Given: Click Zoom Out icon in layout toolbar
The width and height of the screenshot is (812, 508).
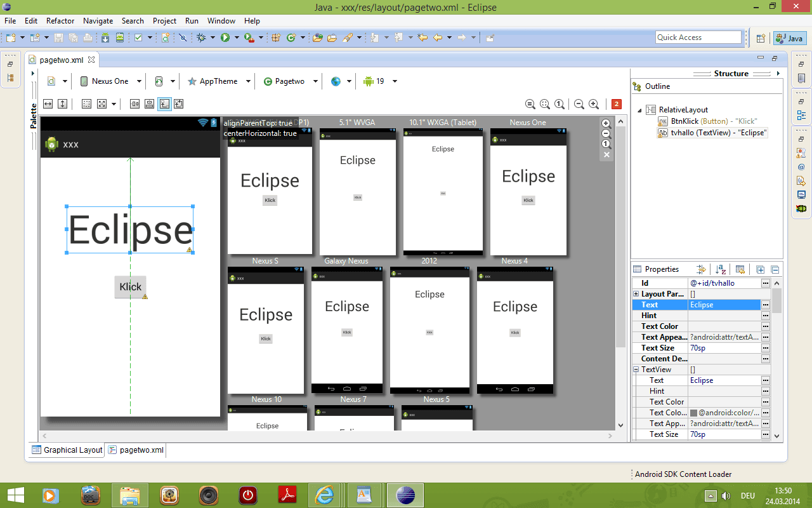Looking at the screenshot, I should (579, 104).
